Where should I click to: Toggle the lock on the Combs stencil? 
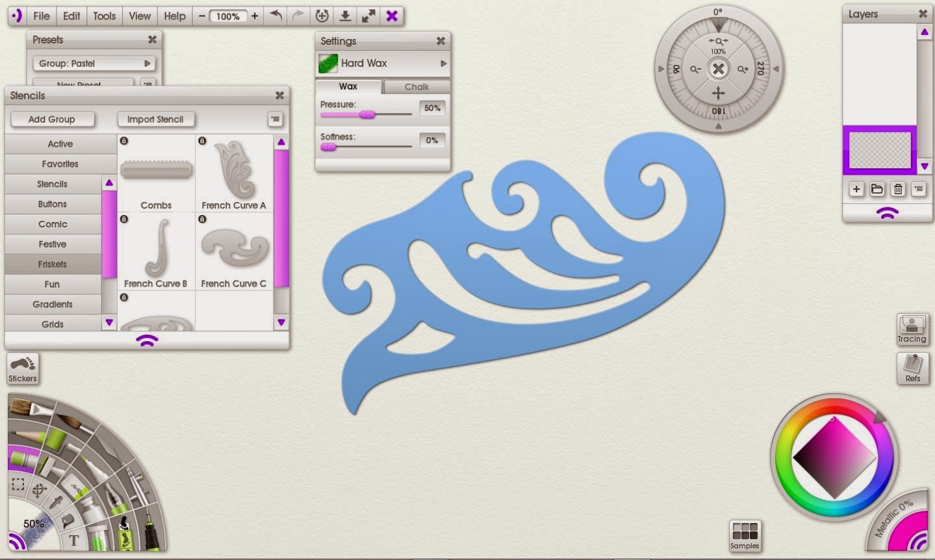[x=123, y=140]
